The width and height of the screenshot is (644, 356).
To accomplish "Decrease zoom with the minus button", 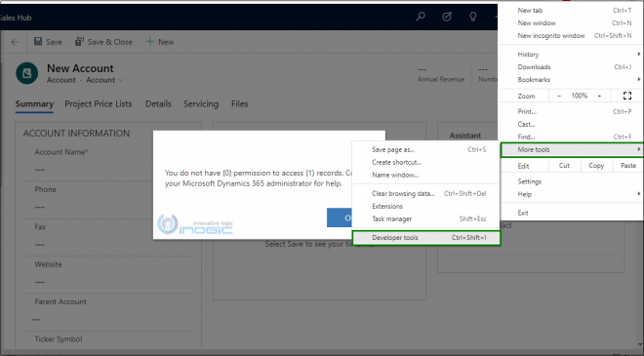I will point(559,96).
